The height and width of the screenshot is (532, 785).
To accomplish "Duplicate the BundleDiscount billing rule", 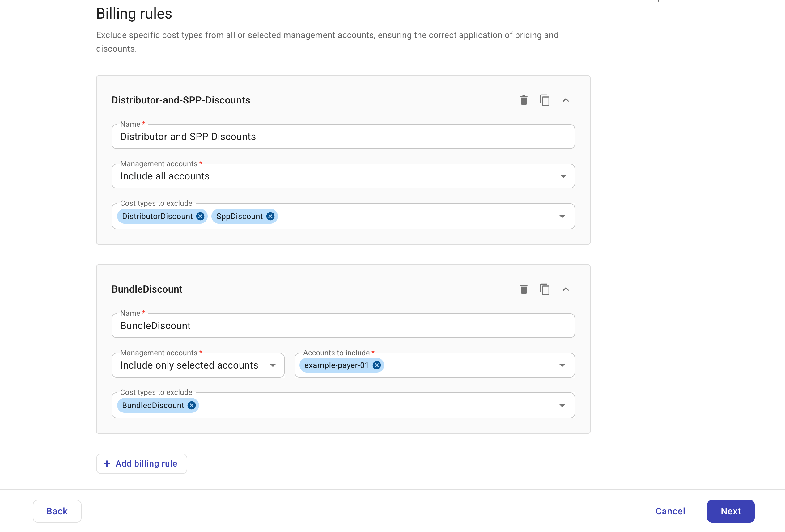I will (x=545, y=289).
